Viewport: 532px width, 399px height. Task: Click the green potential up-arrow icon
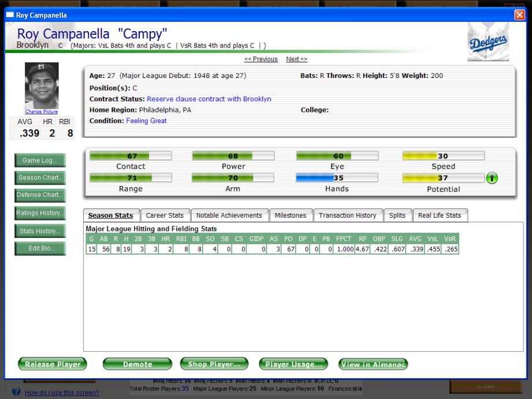492,178
